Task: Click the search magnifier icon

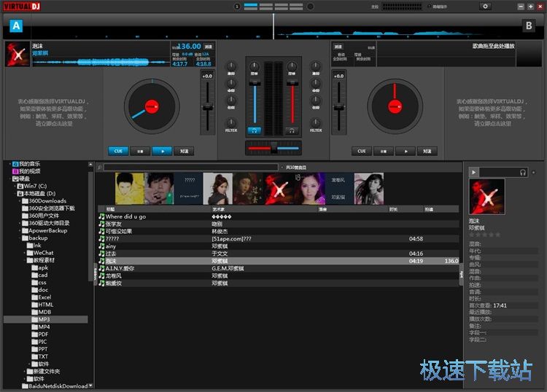Action: tap(100, 168)
